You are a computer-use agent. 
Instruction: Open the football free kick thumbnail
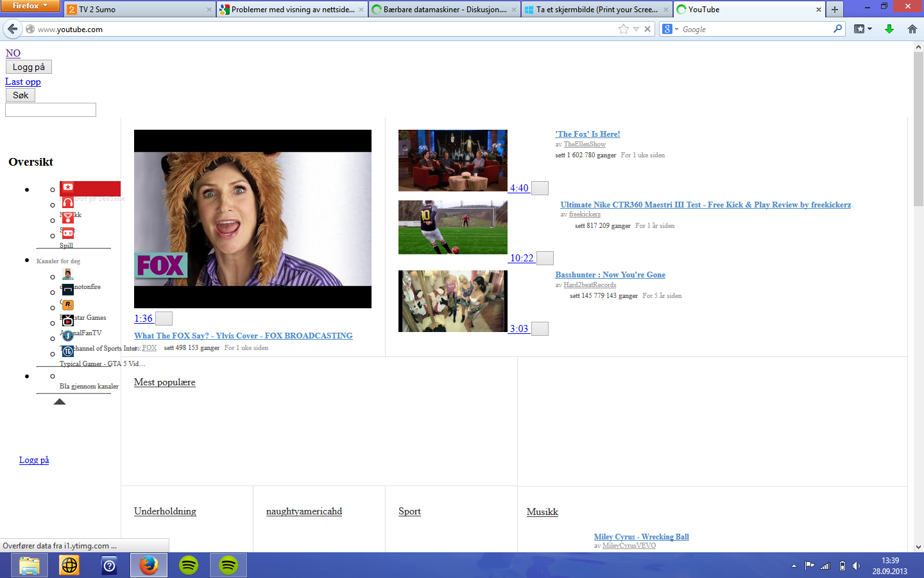point(453,227)
